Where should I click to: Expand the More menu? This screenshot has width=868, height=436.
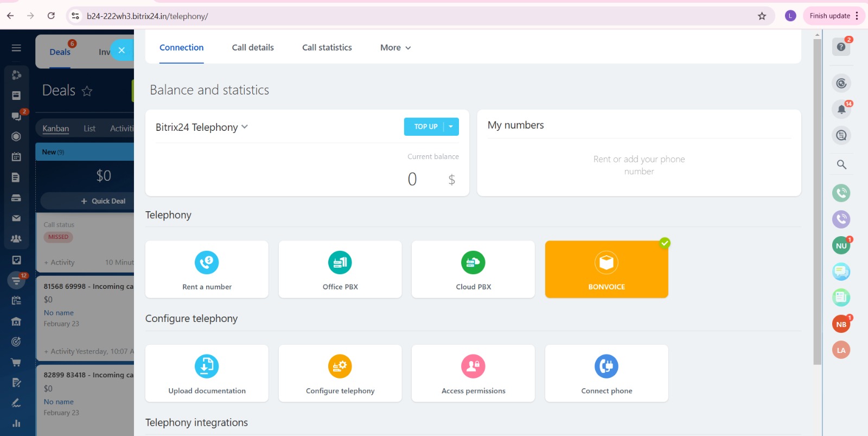pos(395,48)
